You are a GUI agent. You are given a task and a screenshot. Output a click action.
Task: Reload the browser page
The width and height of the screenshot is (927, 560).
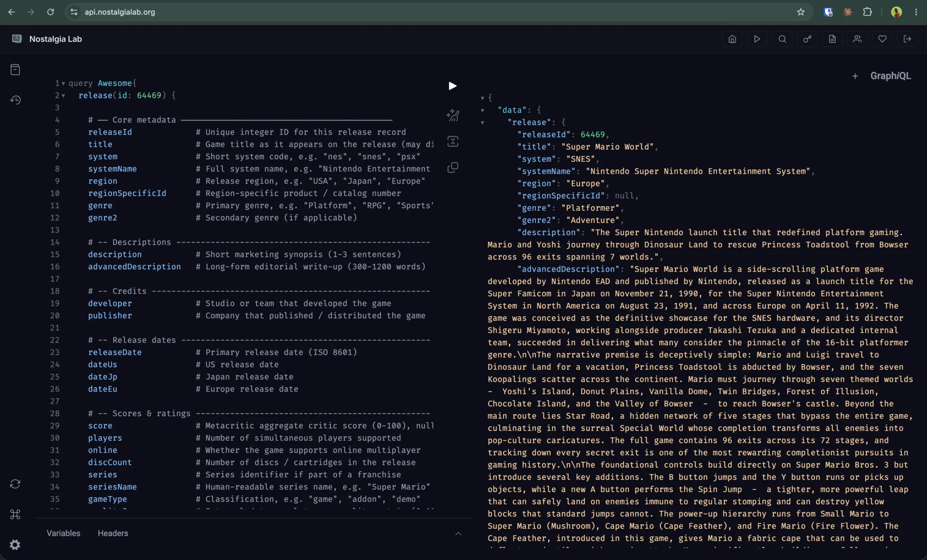51,12
